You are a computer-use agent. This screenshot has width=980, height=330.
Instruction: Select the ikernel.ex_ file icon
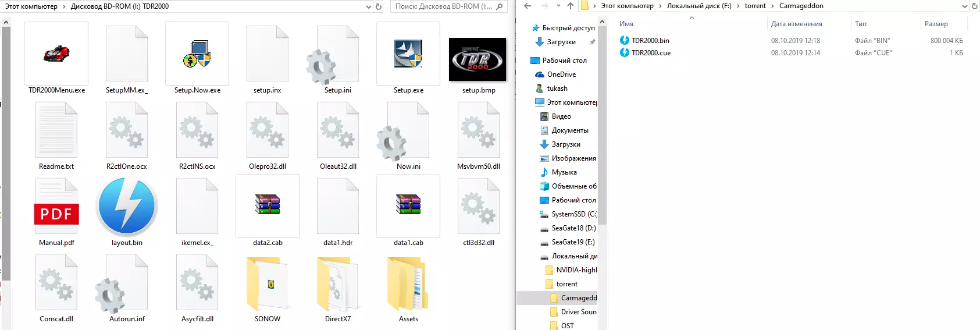click(197, 207)
